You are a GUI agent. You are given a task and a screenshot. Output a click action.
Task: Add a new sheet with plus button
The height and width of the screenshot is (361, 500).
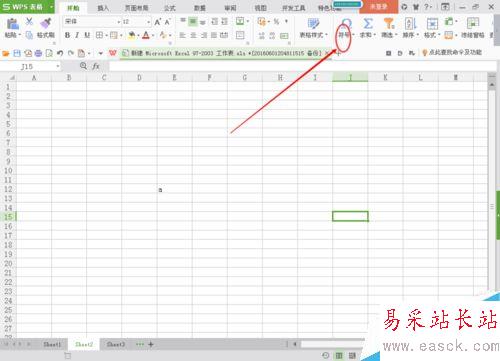click(151, 344)
